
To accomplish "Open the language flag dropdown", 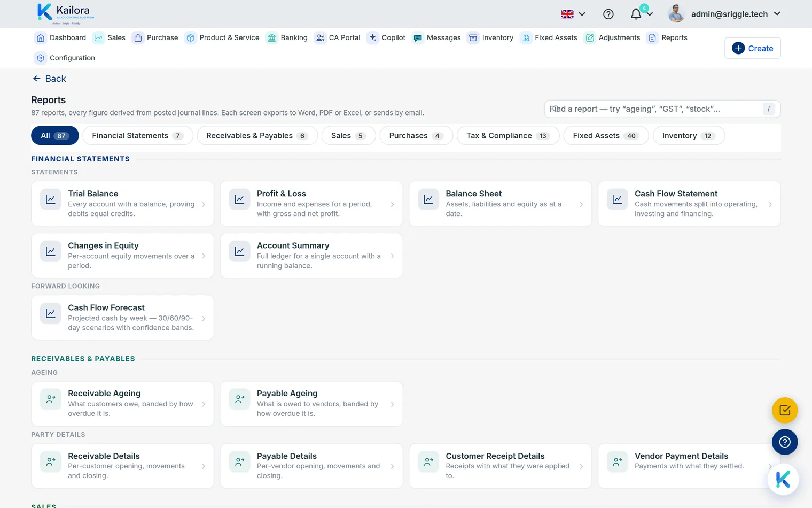I will point(573,14).
